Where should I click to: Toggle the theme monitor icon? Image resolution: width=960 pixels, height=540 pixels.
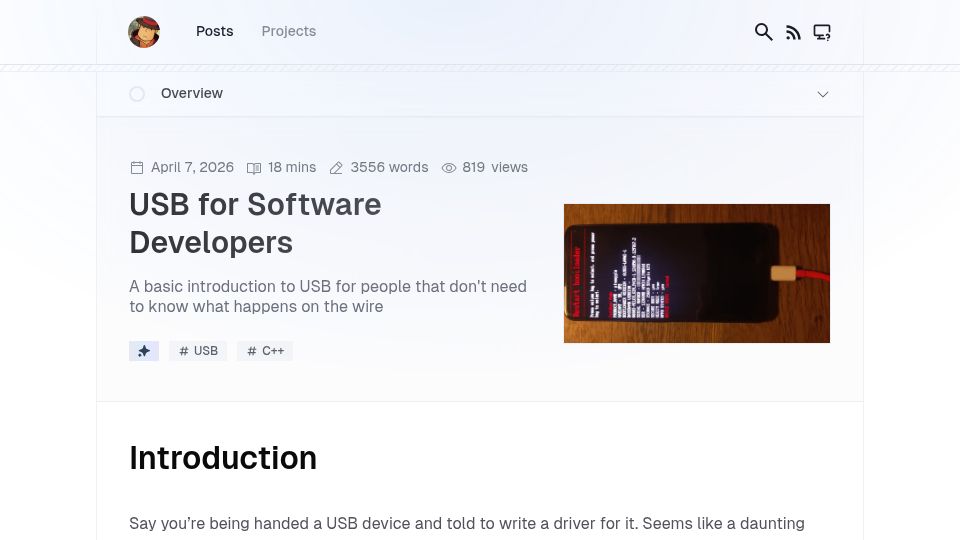[x=822, y=32]
